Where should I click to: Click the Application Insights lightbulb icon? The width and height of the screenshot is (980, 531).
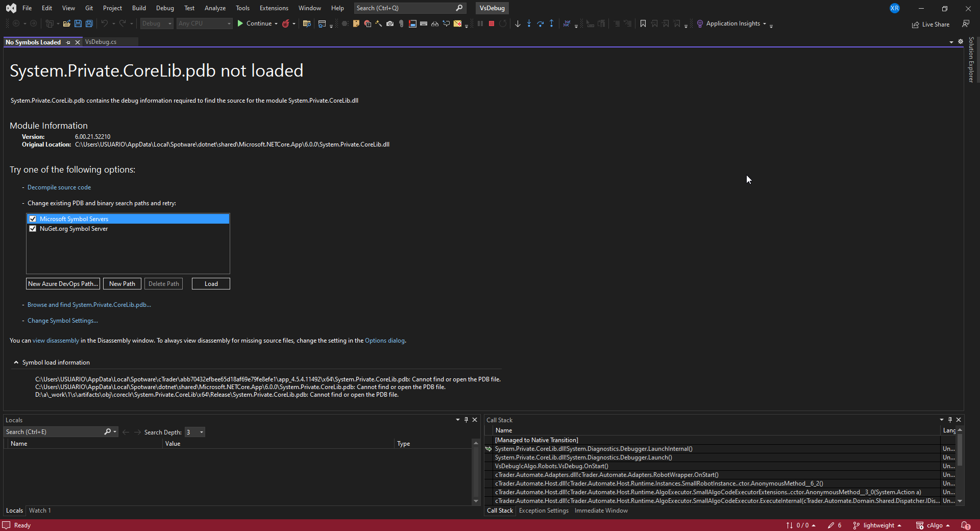tap(700, 23)
